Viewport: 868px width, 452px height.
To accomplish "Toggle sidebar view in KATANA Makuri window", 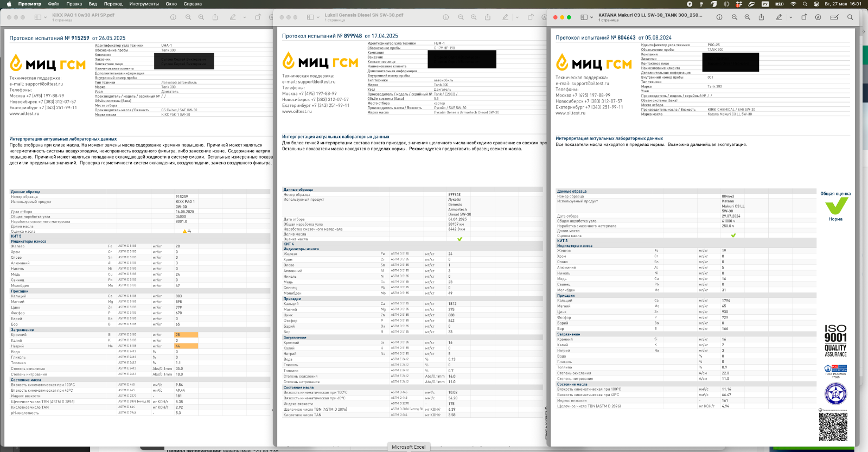I will tap(584, 17).
